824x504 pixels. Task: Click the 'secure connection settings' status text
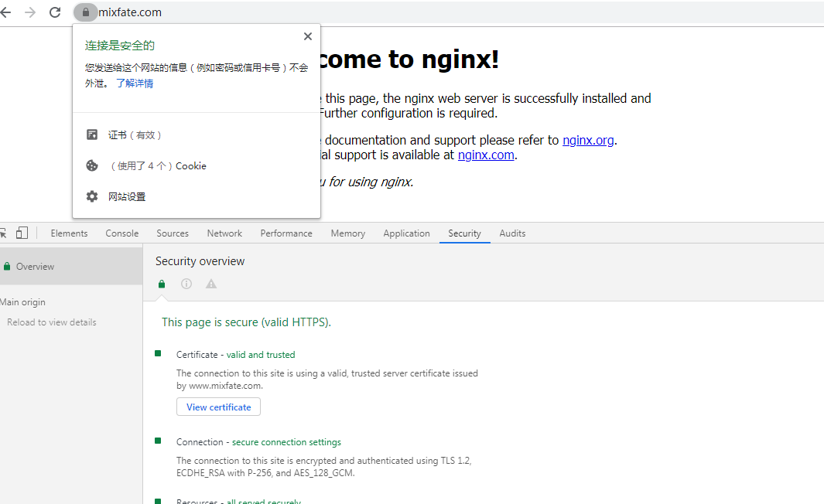tap(286, 442)
